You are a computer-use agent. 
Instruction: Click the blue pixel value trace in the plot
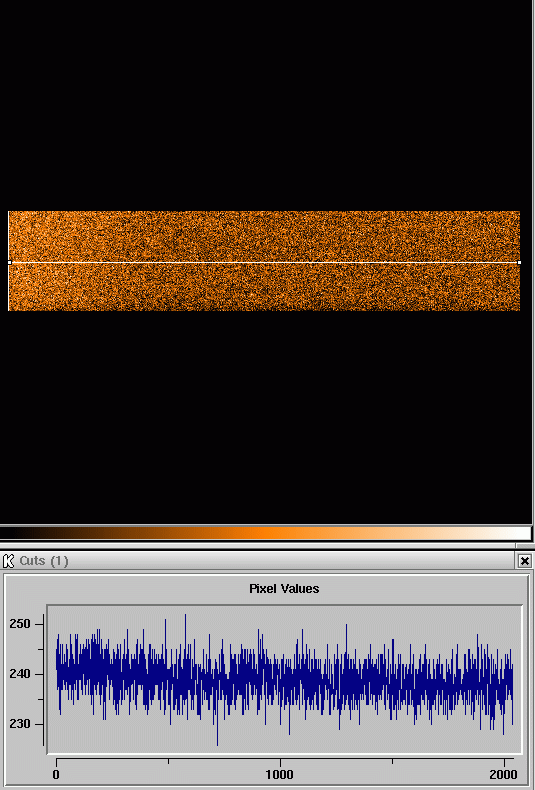tap(285, 675)
